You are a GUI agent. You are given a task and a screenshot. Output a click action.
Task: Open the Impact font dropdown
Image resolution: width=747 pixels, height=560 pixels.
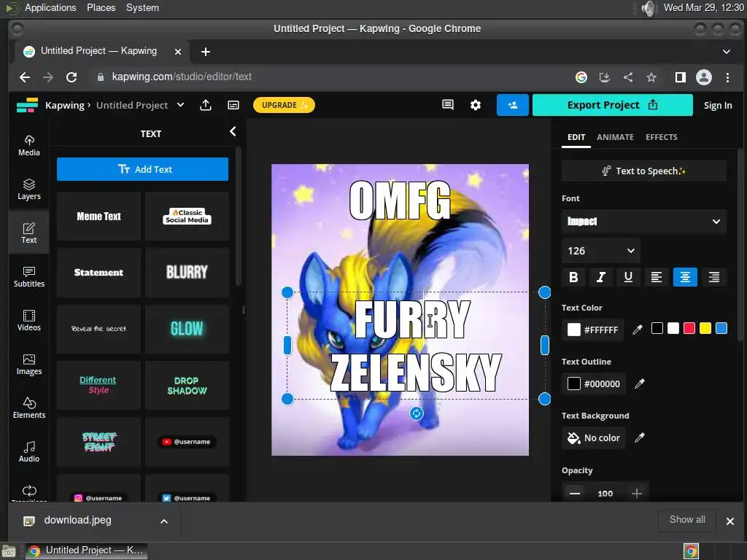tap(644, 222)
